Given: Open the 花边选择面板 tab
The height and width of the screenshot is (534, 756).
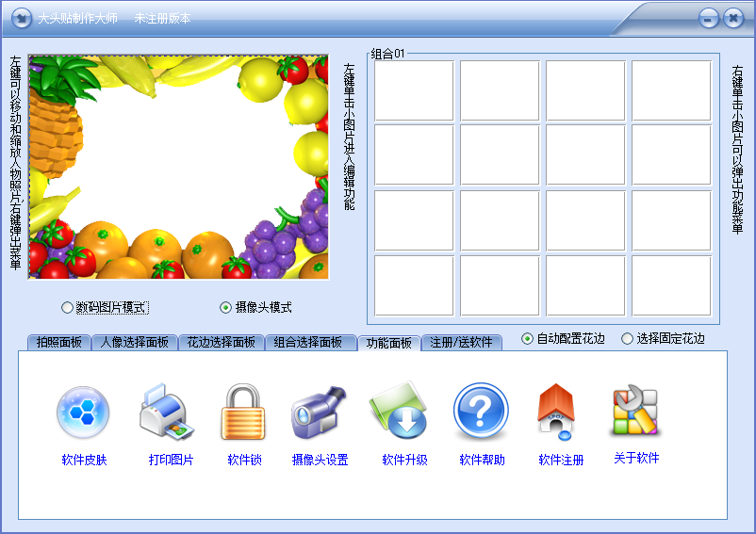Looking at the screenshot, I should 221,343.
